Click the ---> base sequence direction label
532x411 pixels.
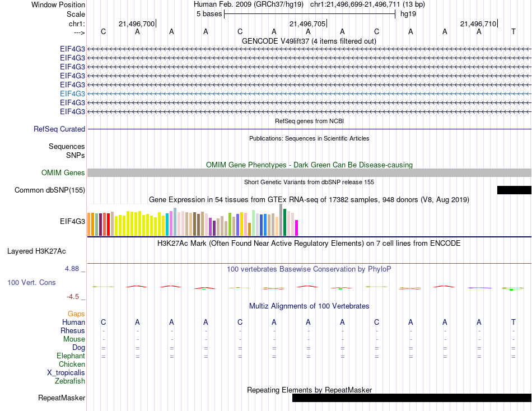point(79,32)
